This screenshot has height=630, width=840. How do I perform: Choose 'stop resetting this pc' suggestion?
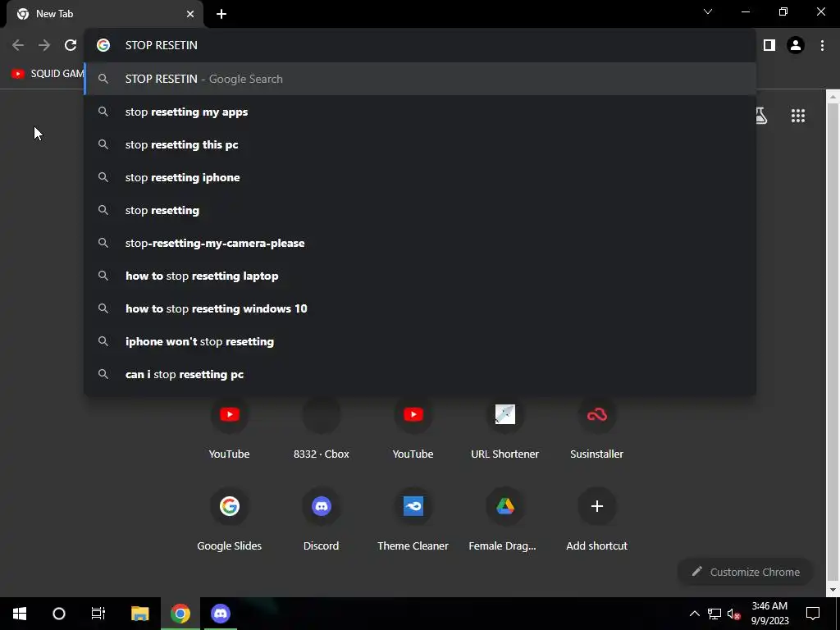tap(420, 144)
